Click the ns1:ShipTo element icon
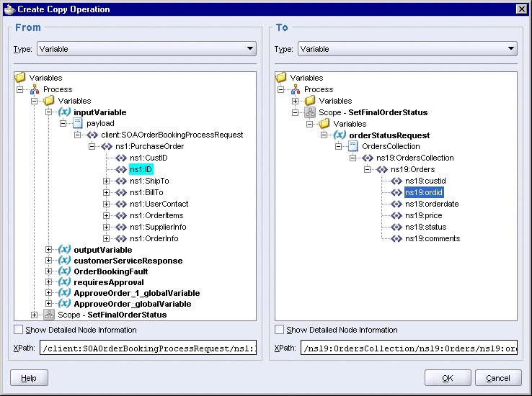This screenshot has height=396, width=532. (121, 181)
